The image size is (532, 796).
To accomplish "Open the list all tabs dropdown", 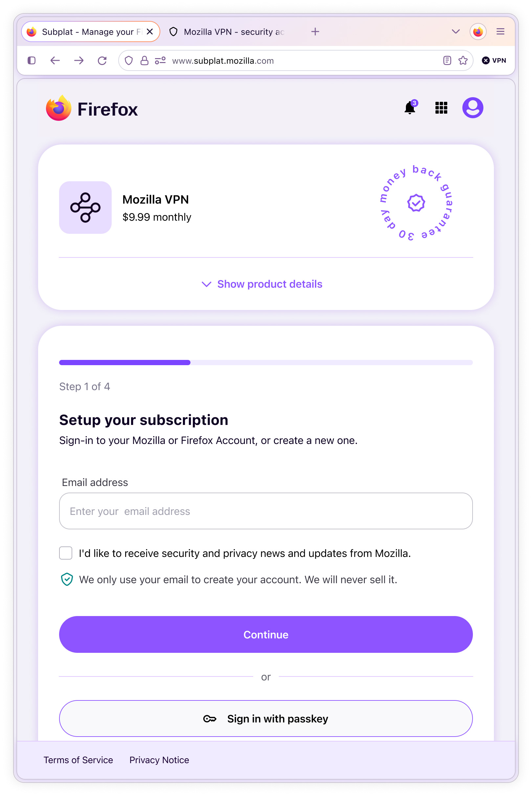I will (x=456, y=32).
